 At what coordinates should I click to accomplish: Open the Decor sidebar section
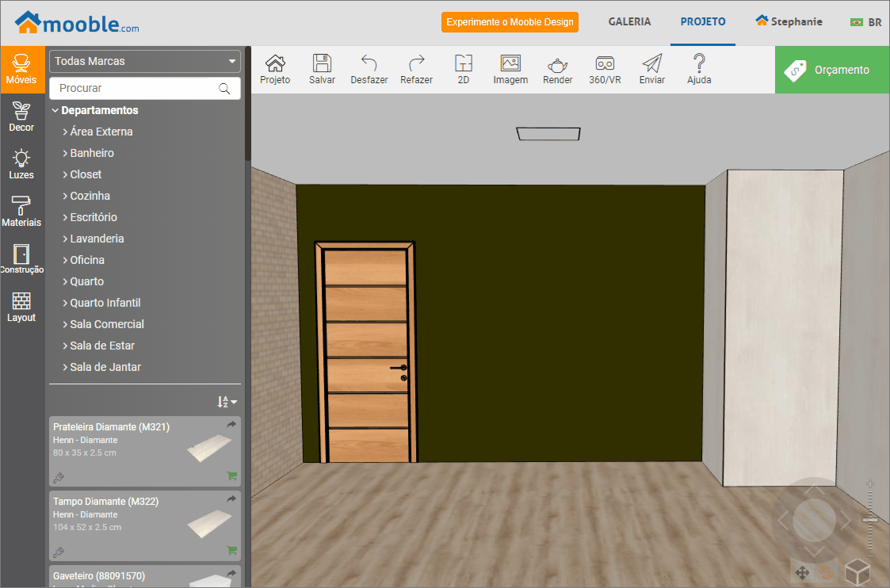[21, 117]
